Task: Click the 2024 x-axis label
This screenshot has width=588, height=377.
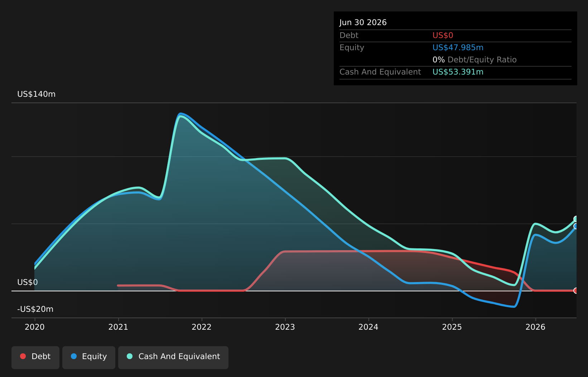Action: coord(368,327)
